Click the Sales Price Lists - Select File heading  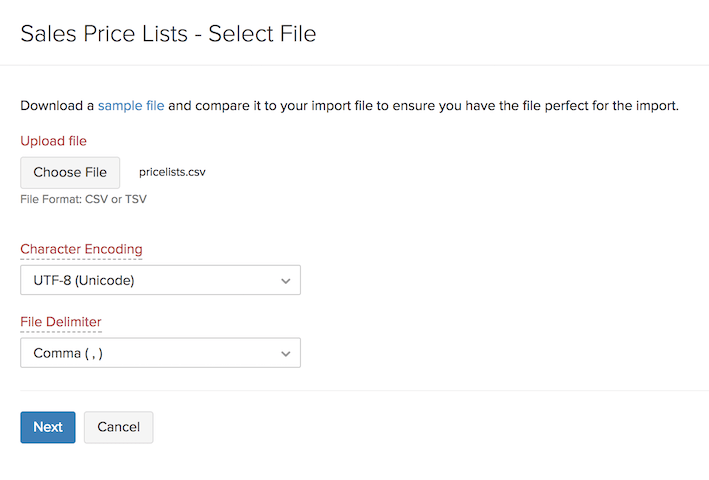(x=168, y=34)
